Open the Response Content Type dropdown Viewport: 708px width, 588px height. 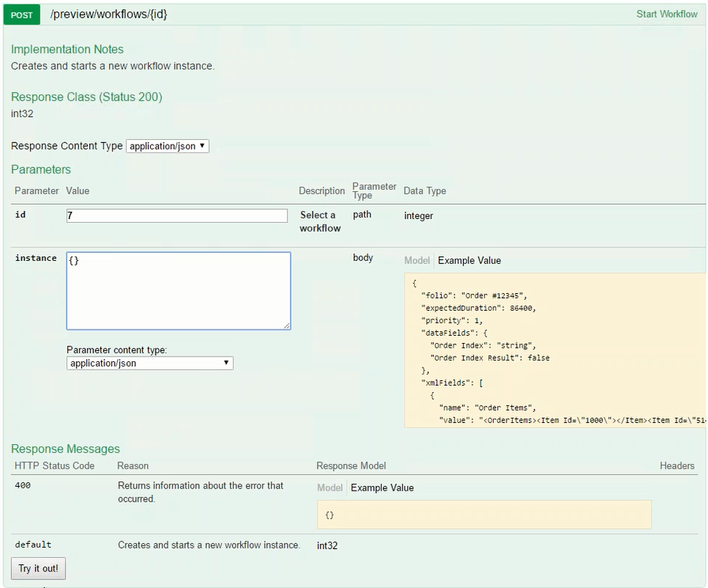point(168,146)
